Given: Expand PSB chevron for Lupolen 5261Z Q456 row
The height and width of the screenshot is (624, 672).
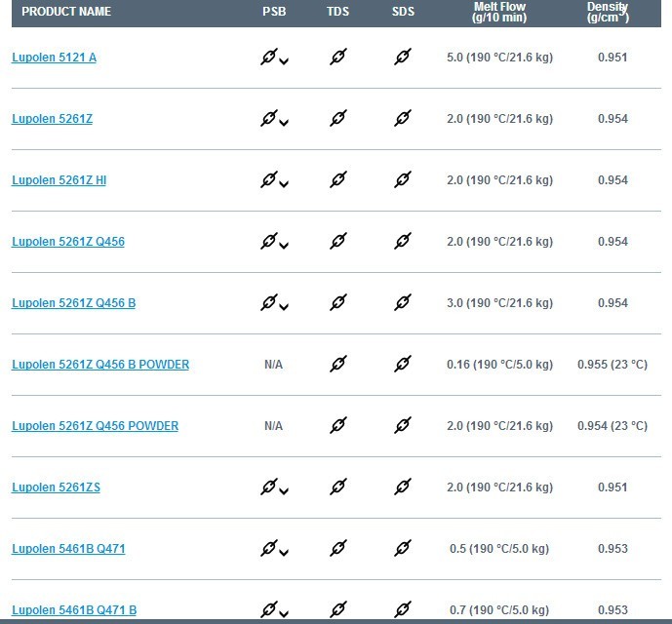Looking at the screenshot, I should (284, 246).
